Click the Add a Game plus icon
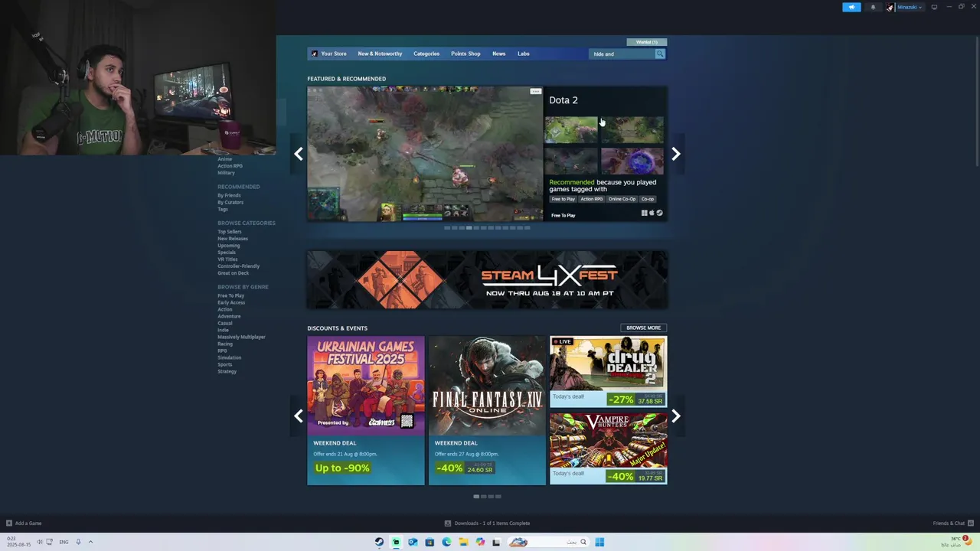 pyautogui.click(x=9, y=523)
